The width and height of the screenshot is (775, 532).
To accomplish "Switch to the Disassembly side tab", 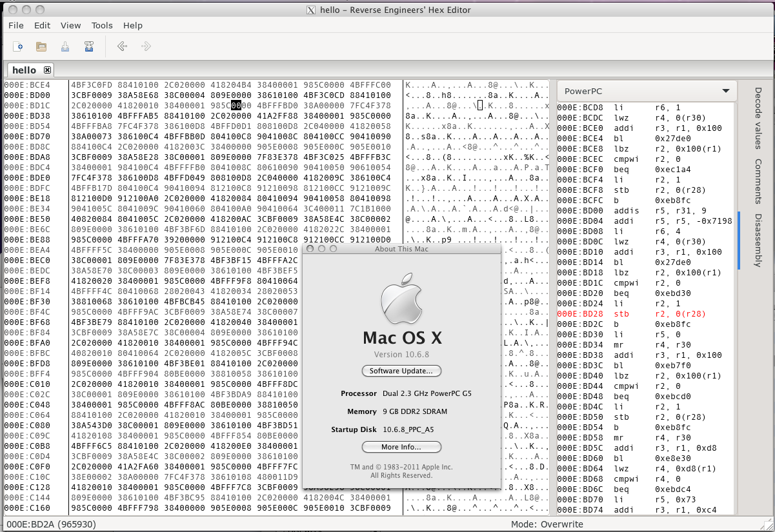I will coord(758,241).
